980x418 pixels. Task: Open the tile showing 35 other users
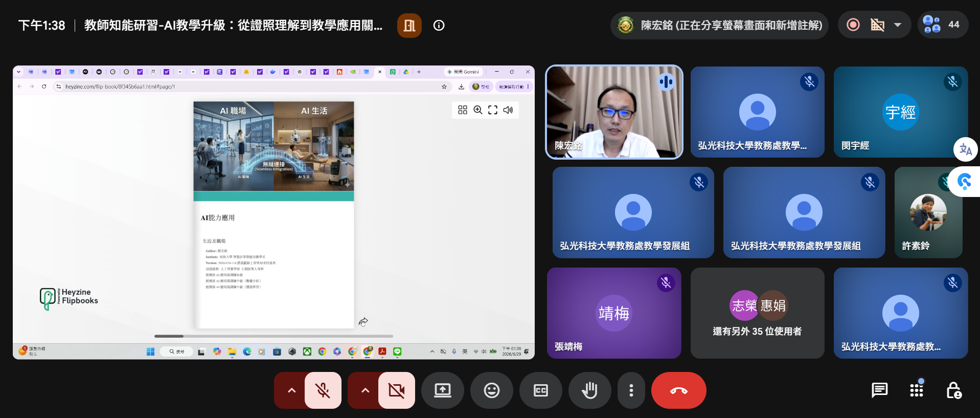point(757,313)
